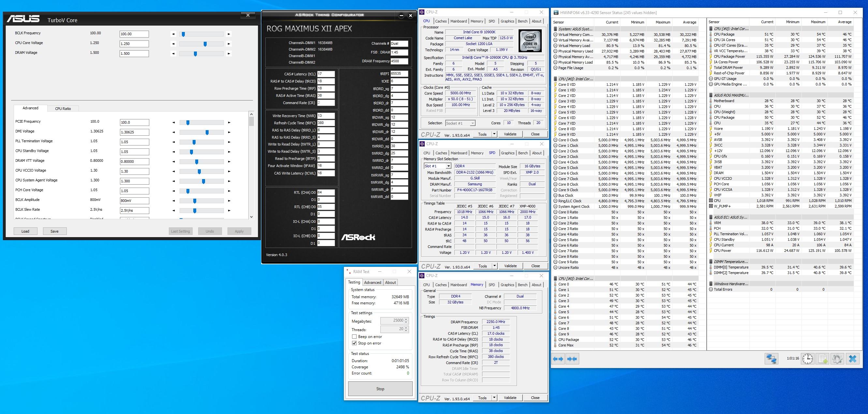Click Megabytes stepper in RAM Test
Image resolution: width=868 pixels, height=414 pixels.
[406, 321]
